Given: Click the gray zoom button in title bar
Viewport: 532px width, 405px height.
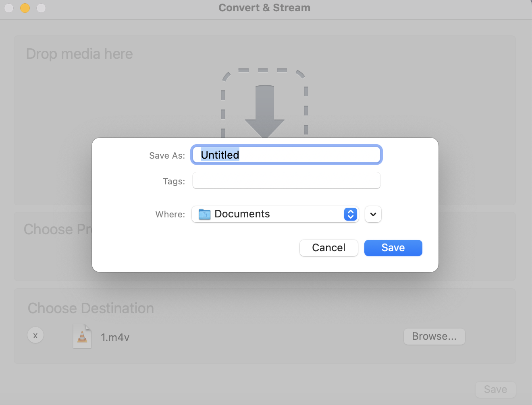Looking at the screenshot, I should [41, 8].
